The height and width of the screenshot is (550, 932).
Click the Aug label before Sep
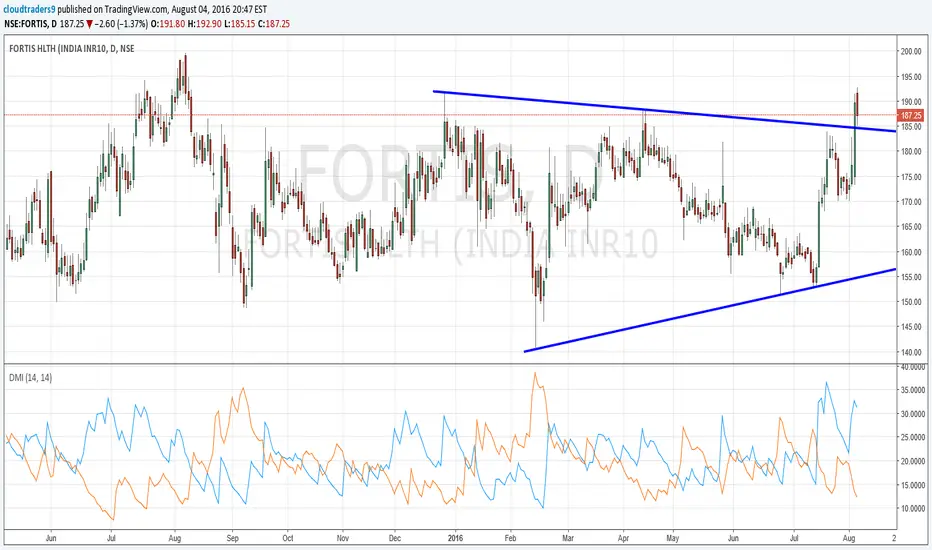coord(175,538)
